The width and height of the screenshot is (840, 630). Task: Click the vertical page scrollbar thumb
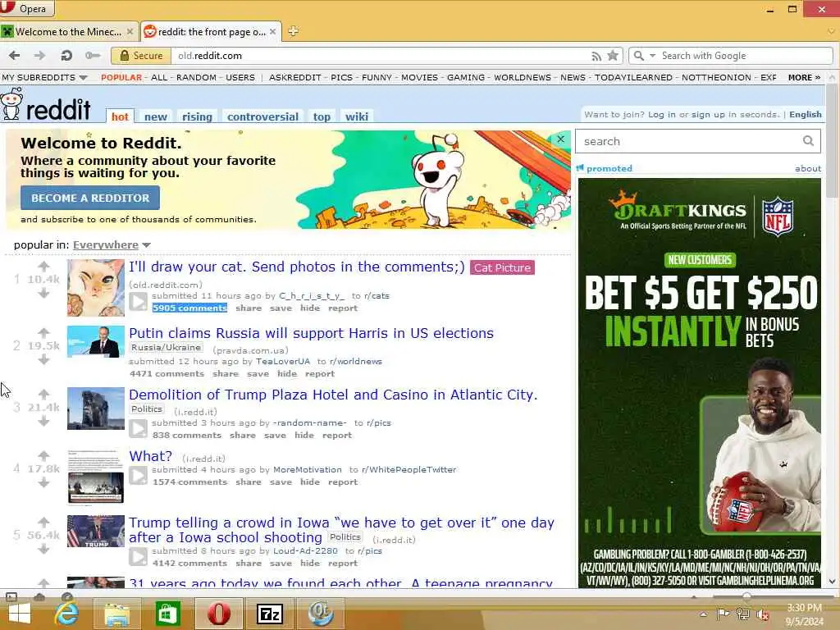832,140
